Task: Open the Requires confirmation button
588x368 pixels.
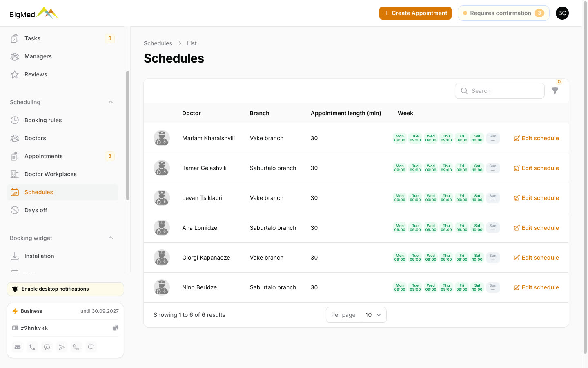Action: [x=503, y=13]
